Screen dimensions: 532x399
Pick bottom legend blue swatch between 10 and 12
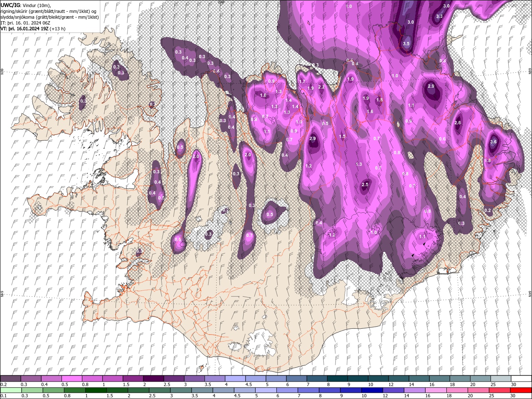click(x=372, y=390)
